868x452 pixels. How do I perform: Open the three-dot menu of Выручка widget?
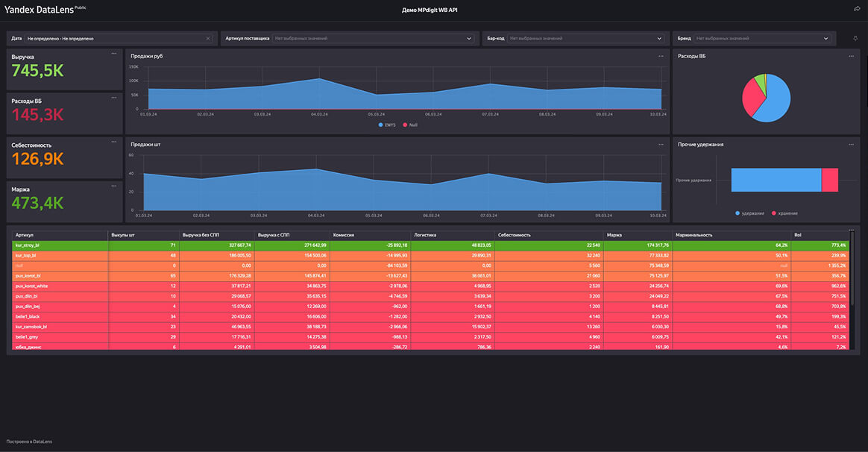[113, 54]
